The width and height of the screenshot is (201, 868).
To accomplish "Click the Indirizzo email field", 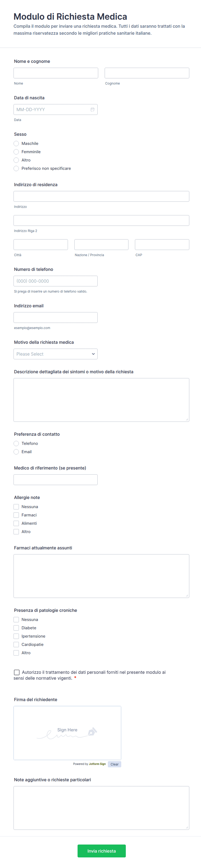I will pos(56,317).
